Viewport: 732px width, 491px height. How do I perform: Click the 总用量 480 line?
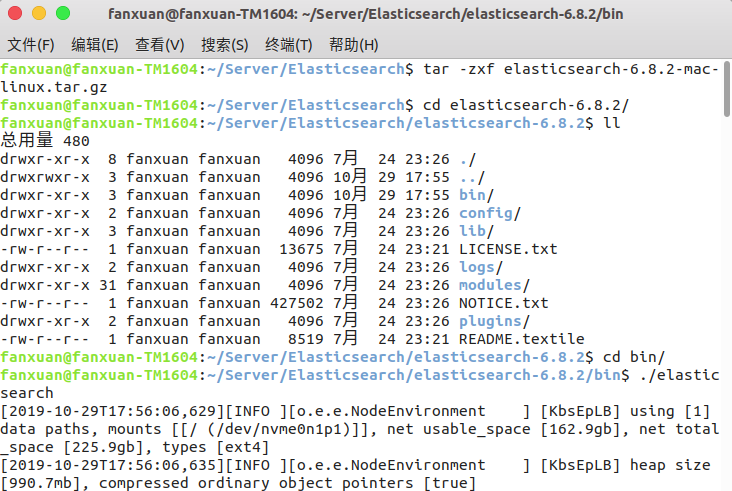click(x=45, y=141)
